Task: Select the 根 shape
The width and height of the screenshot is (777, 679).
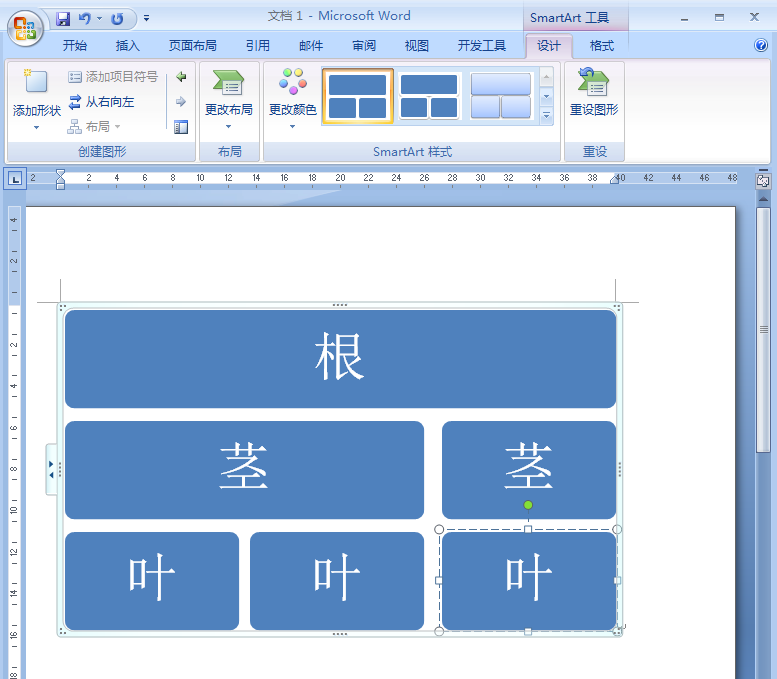Action: [340, 359]
